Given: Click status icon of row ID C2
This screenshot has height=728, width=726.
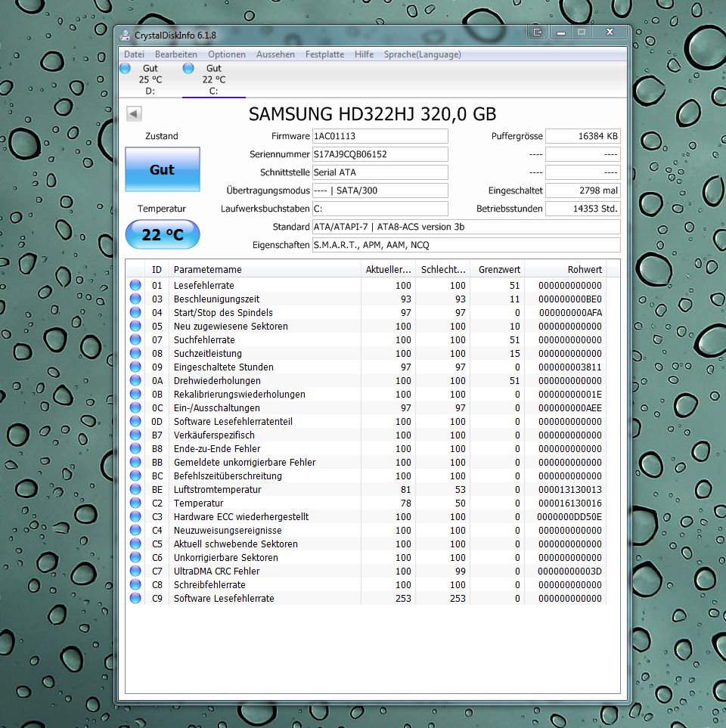Looking at the screenshot, I should coord(135,503).
